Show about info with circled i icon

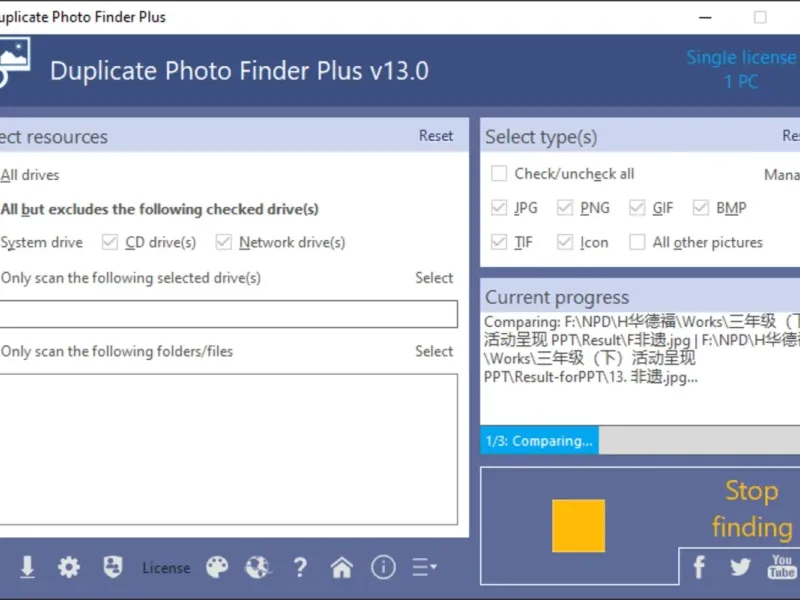pos(383,567)
